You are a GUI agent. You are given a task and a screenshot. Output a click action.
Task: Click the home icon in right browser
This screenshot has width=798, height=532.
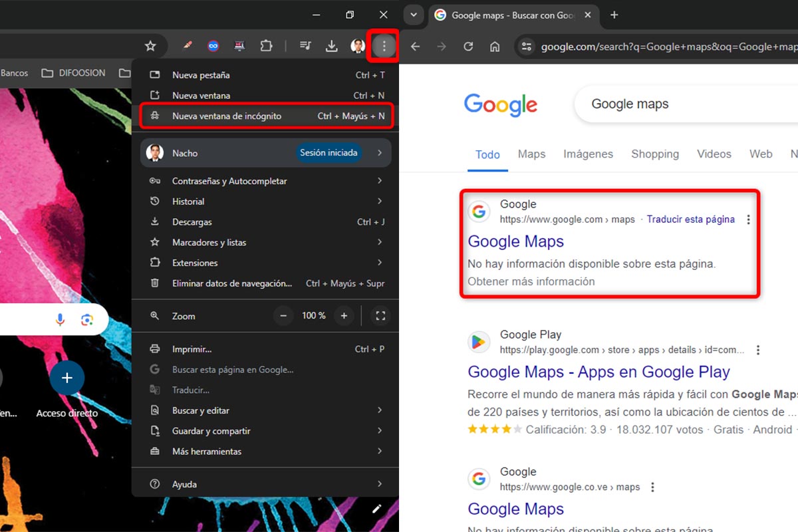point(495,47)
